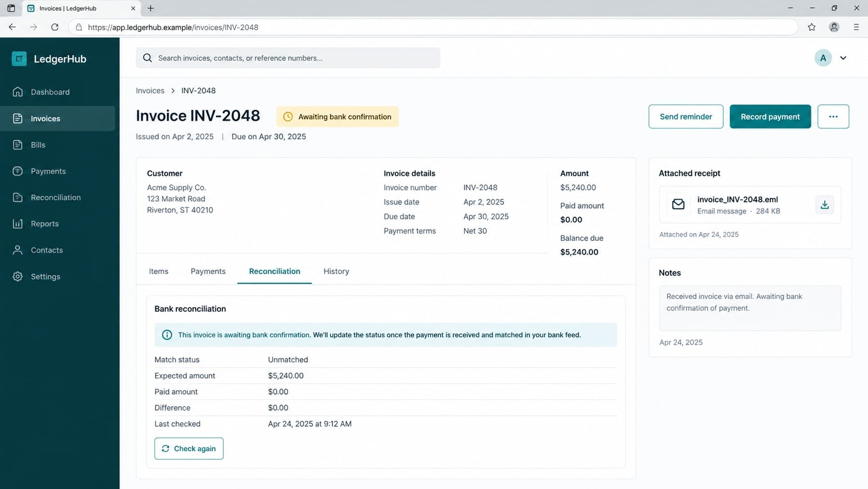Open browser hamburger menu

pyautogui.click(x=856, y=27)
